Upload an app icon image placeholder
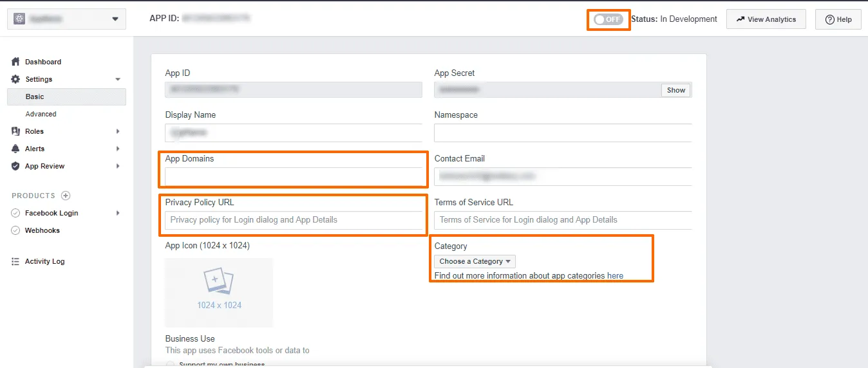This screenshot has width=868, height=368. pyautogui.click(x=219, y=293)
